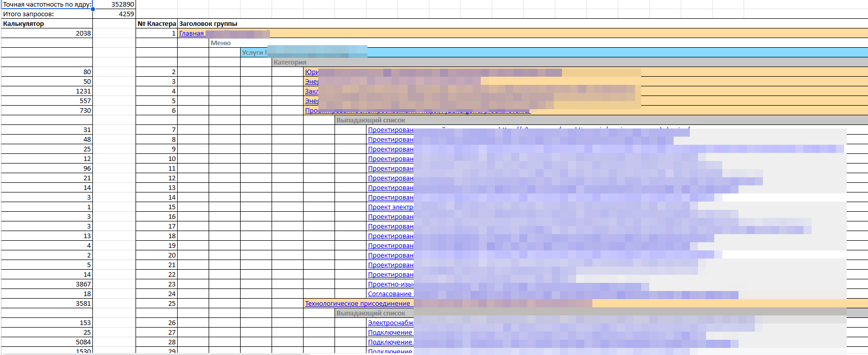The height and width of the screenshot is (355, 868).
Task: Select the calculator value 96
Action: pyautogui.click(x=47, y=169)
